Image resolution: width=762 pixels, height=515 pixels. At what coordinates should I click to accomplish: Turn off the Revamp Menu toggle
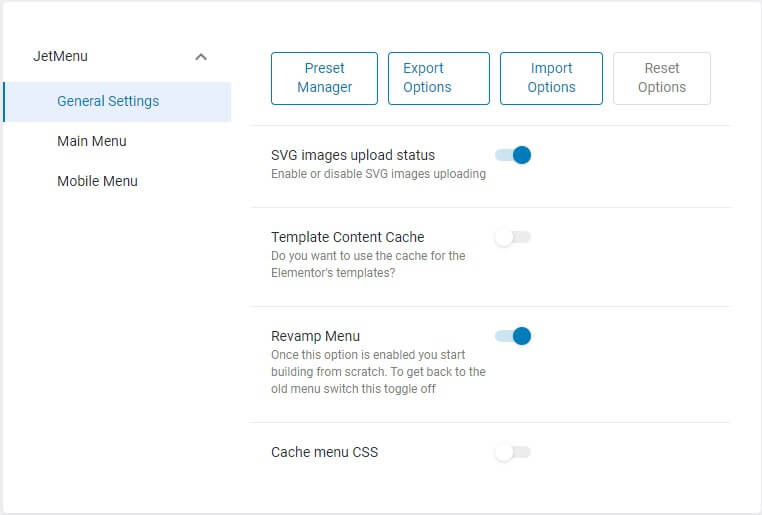pyautogui.click(x=513, y=336)
